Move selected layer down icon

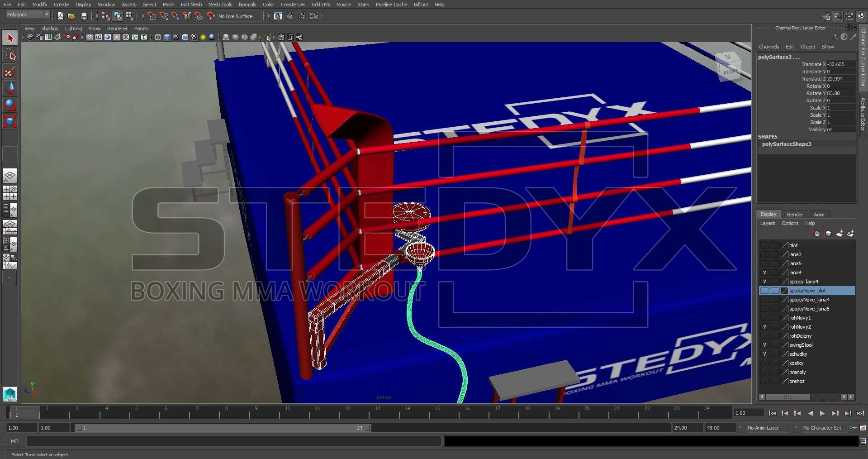(828, 234)
